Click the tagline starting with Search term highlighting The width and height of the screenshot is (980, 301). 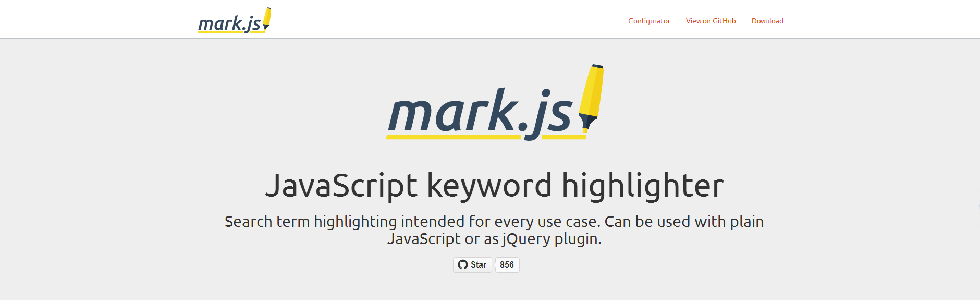coord(494,230)
